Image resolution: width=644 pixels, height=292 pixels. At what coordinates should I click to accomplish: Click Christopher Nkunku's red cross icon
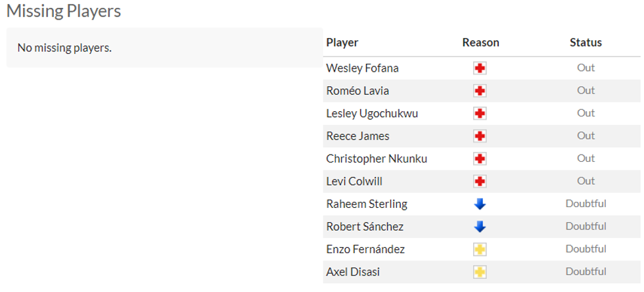point(480,158)
